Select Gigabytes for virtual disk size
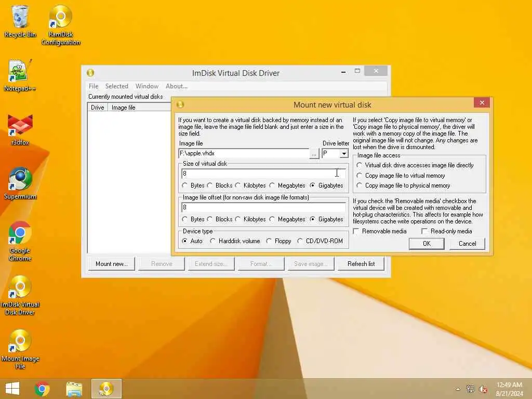 tap(326, 185)
